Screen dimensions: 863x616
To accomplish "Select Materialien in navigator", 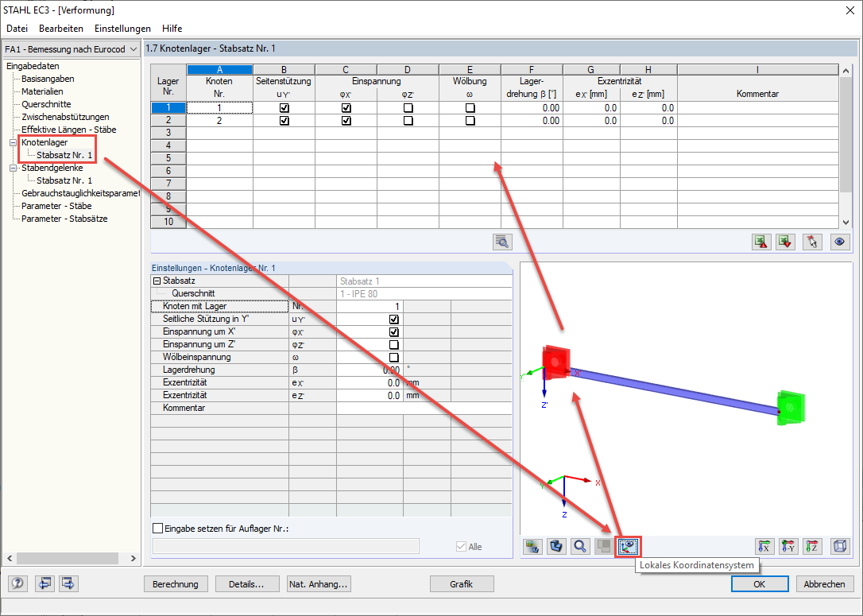I will 42,91.
